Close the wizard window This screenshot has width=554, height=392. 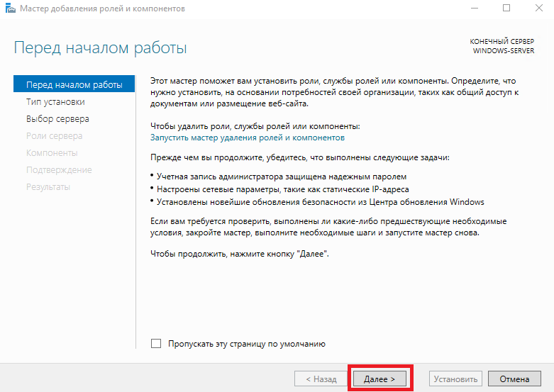pyautogui.click(x=539, y=8)
